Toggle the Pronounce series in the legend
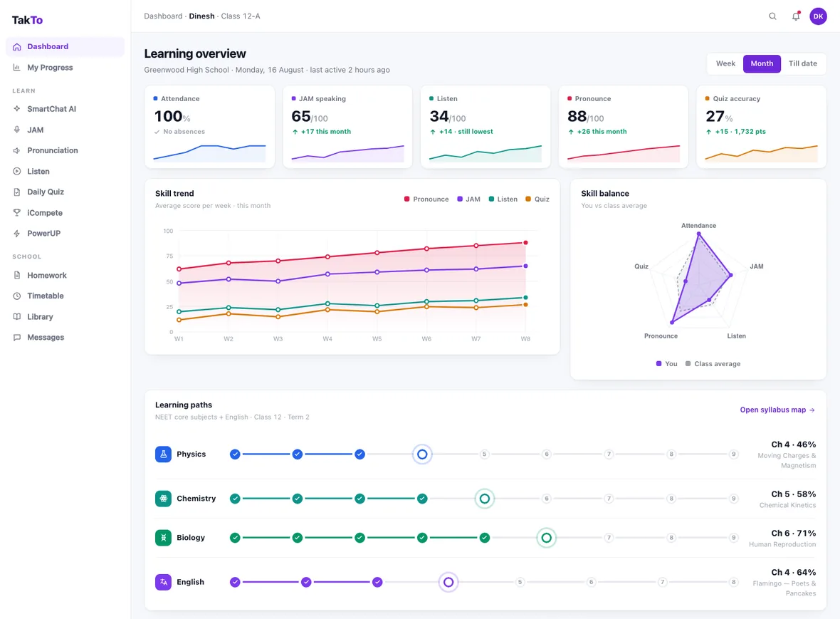 pos(426,199)
